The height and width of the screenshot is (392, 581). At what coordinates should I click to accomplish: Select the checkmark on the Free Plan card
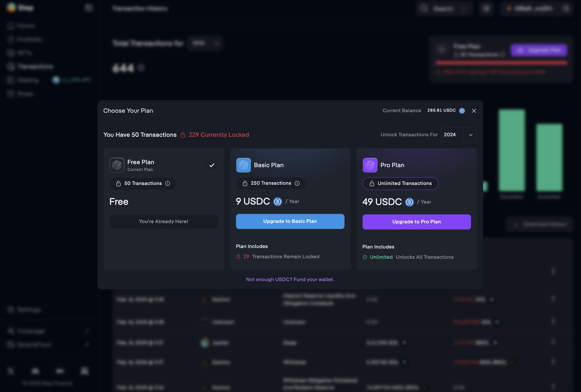[212, 165]
